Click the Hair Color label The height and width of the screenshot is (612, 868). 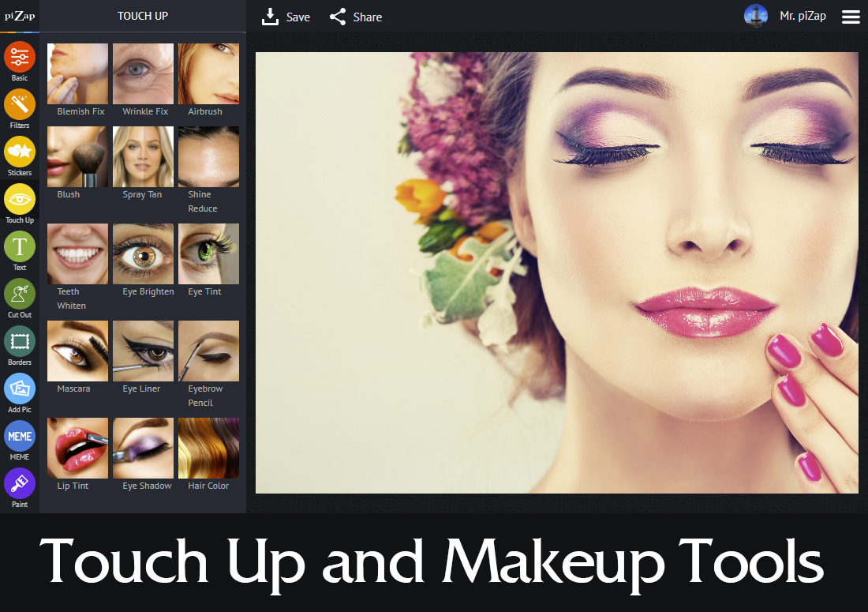208,486
